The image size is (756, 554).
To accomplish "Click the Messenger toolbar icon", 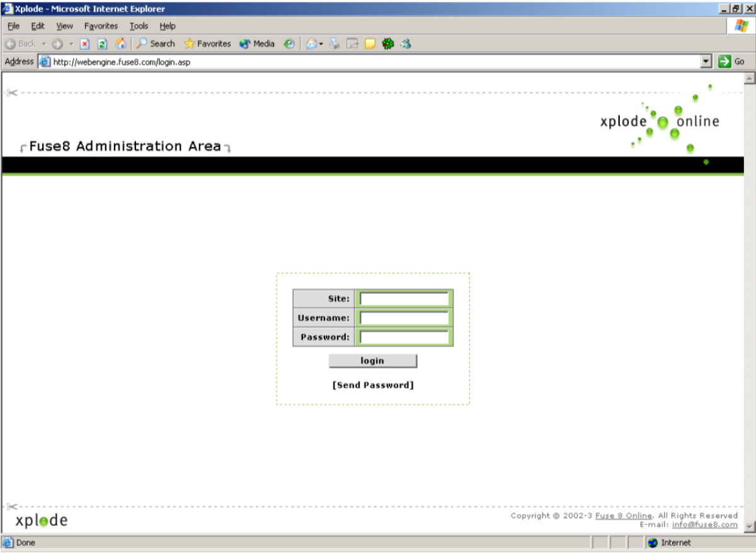I will (x=406, y=44).
